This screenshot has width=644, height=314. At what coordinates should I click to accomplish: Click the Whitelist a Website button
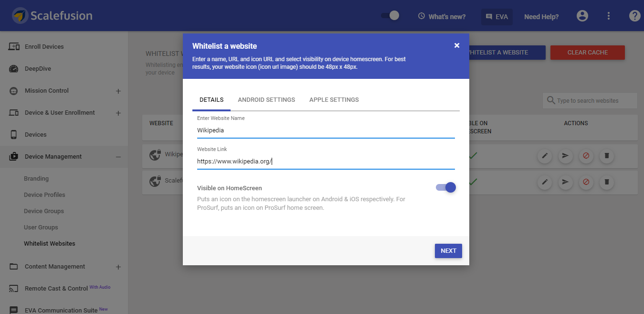pos(507,53)
